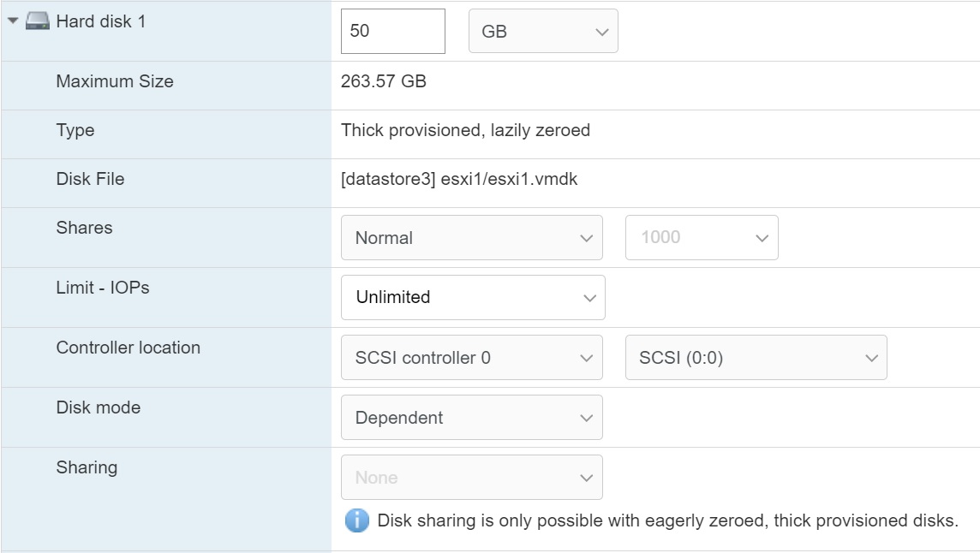This screenshot has width=980, height=553.
Task: Open the Sharing None dropdown
Action: (x=471, y=478)
